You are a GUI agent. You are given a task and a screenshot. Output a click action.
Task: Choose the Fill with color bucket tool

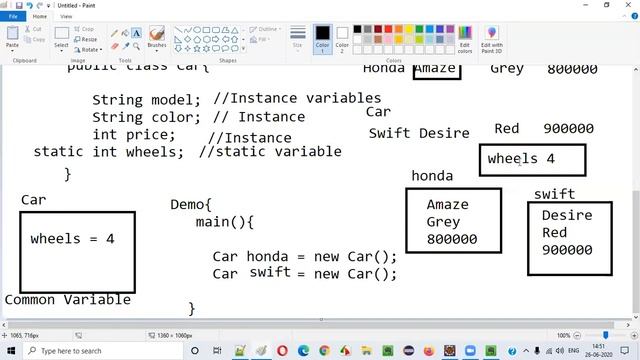tap(125, 33)
